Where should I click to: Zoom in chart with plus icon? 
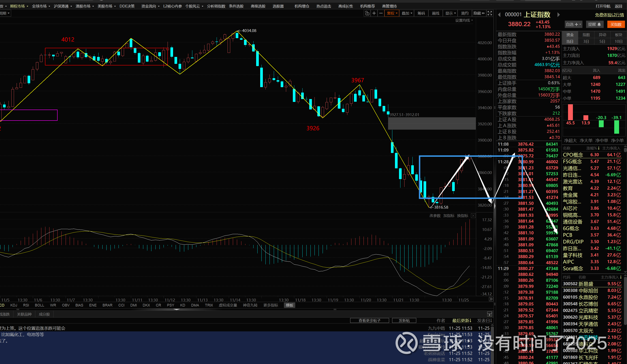pyautogui.click(x=374, y=13)
